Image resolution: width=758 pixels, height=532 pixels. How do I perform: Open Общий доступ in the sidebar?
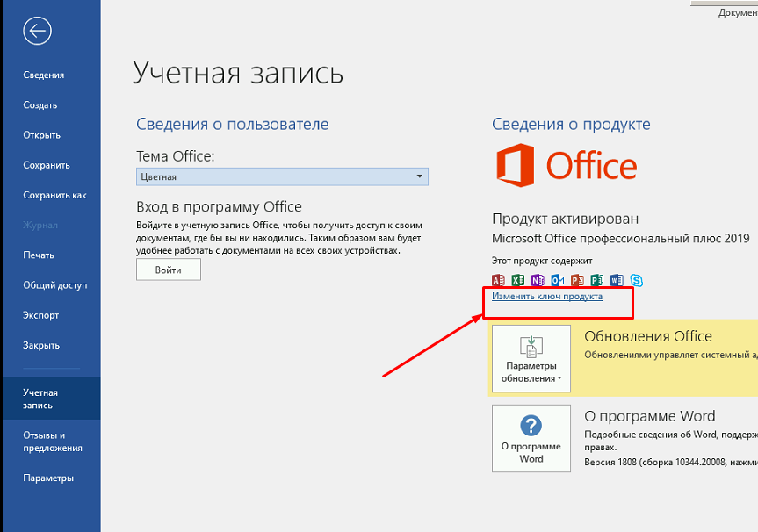coord(55,285)
